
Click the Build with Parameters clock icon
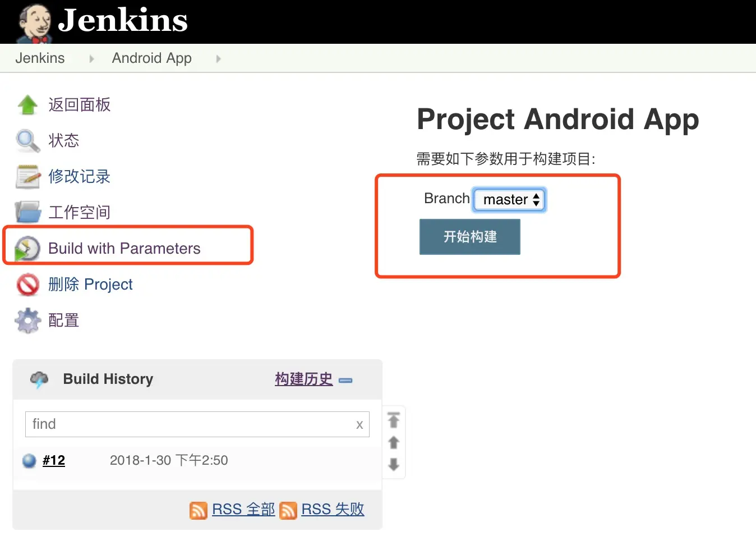[x=27, y=249]
